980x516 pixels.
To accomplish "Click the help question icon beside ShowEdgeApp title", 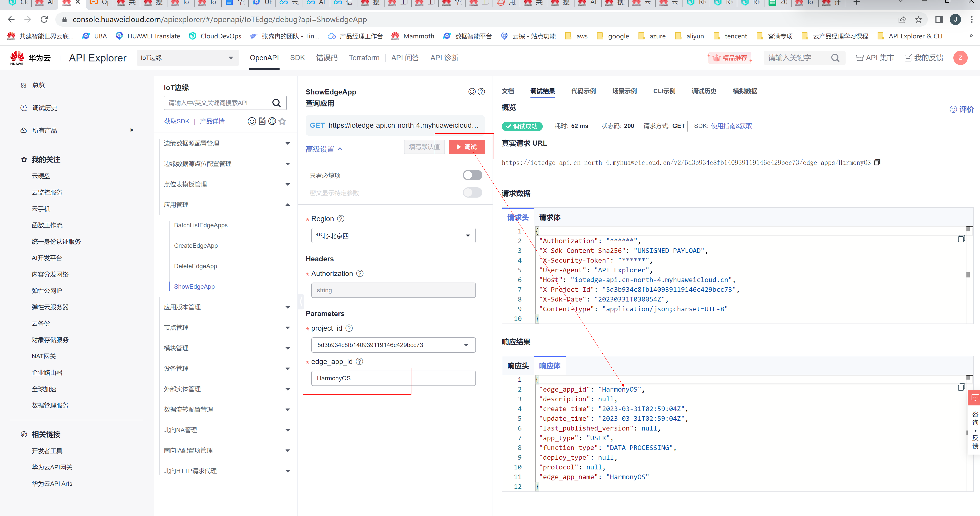I will point(481,92).
